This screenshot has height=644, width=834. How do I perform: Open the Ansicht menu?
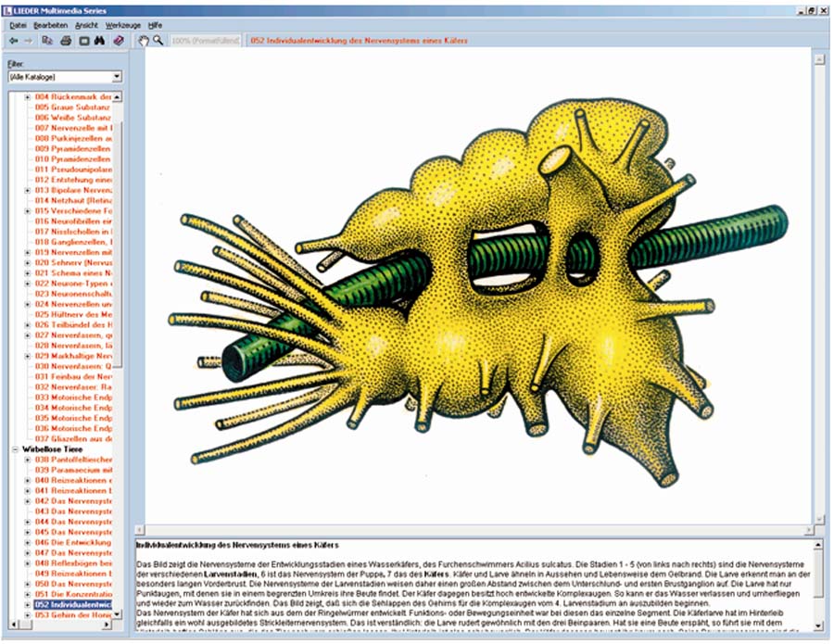85,25
